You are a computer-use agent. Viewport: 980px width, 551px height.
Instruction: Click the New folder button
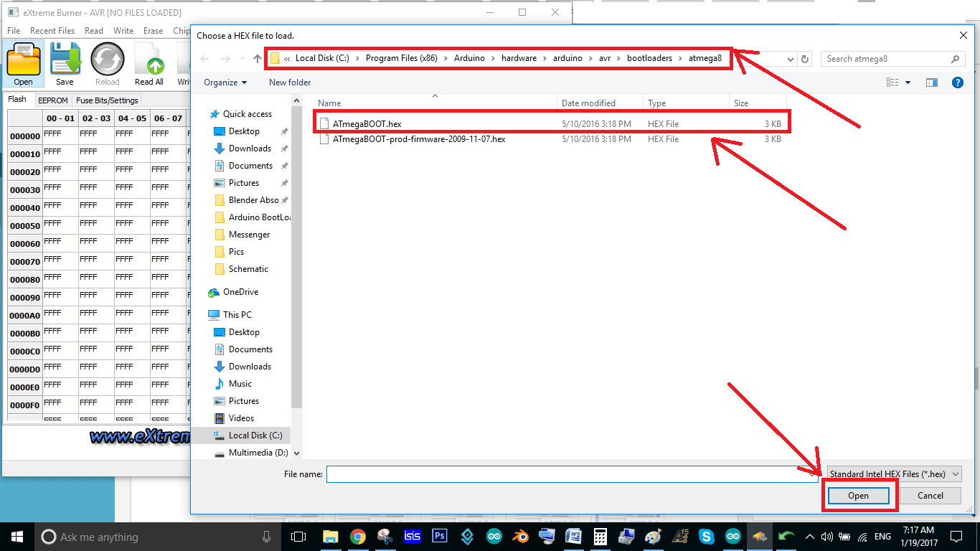[290, 83]
